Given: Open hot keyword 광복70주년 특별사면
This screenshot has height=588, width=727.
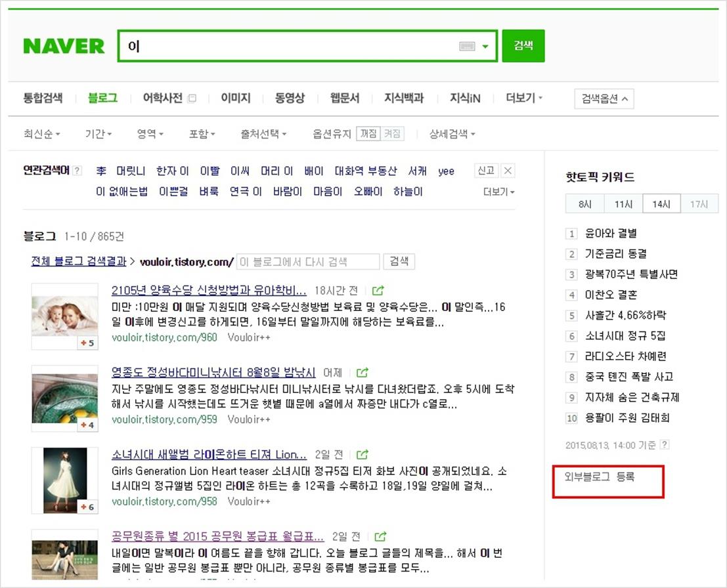Looking at the screenshot, I should pyautogui.click(x=631, y=274).
